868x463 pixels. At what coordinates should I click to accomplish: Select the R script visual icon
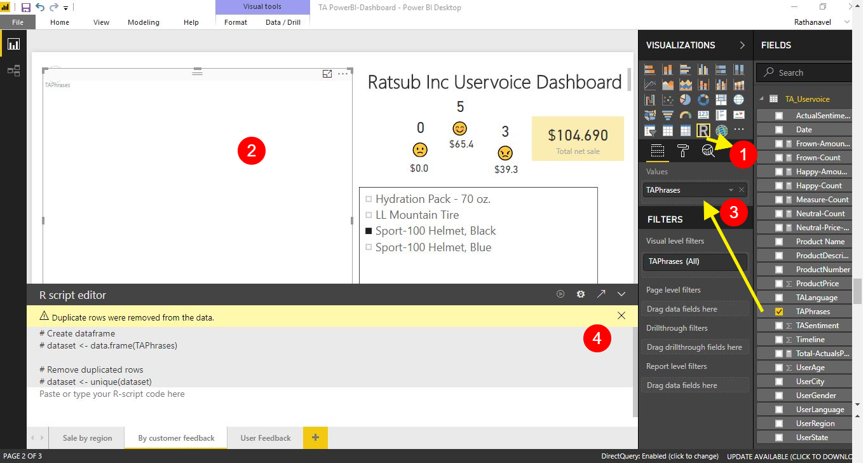[703, 130]
